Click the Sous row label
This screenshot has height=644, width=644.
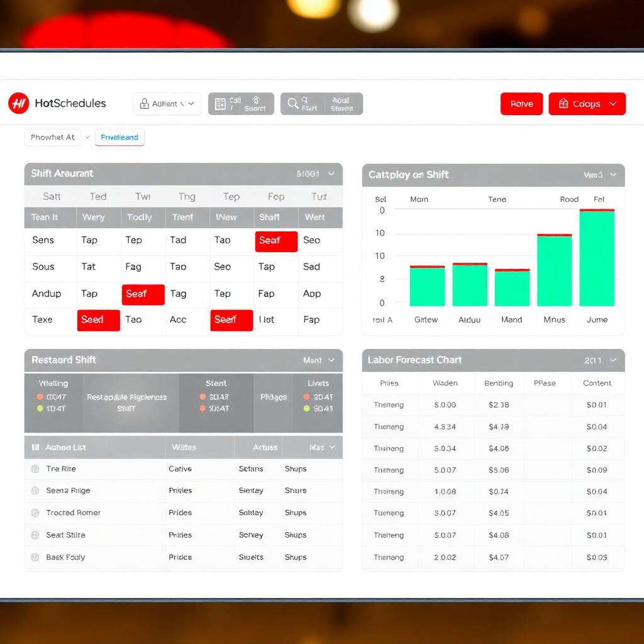[x=43, y=267]
